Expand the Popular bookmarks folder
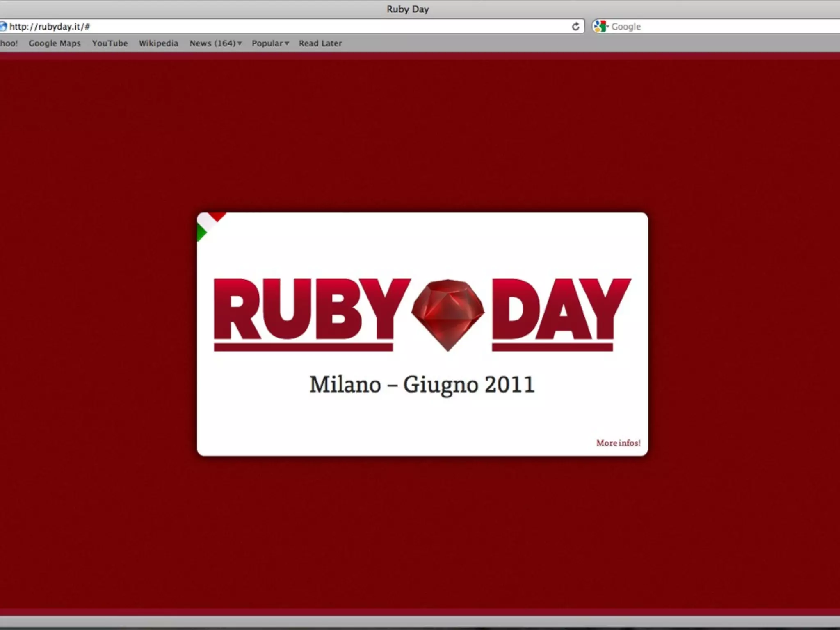 point(270,43)
